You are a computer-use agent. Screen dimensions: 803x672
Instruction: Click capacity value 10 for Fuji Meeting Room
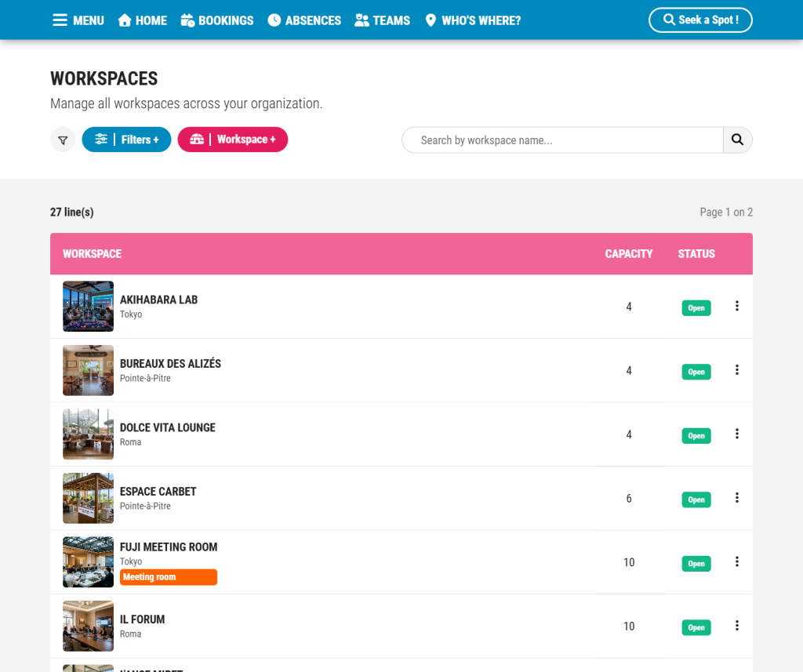pyautogui.click(x=629, y=562)
